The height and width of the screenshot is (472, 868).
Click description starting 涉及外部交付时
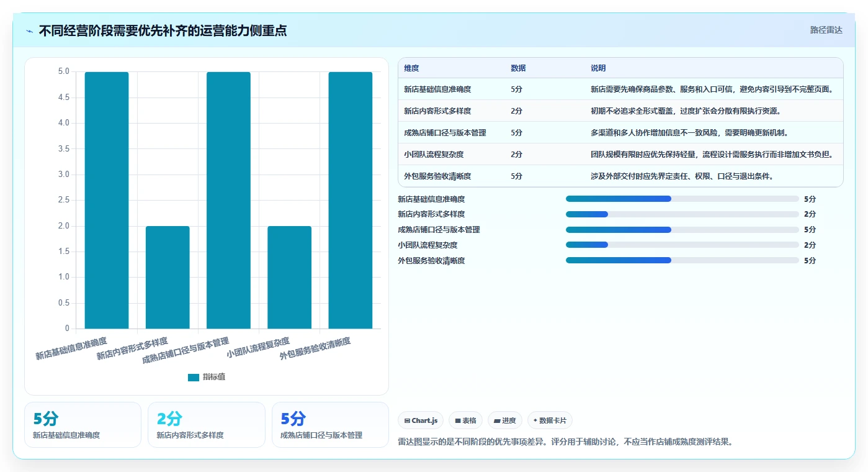(682, 176)
